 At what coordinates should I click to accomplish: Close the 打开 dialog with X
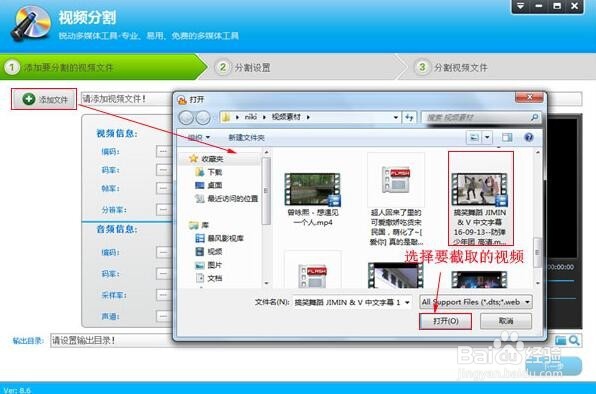(529, 98)
